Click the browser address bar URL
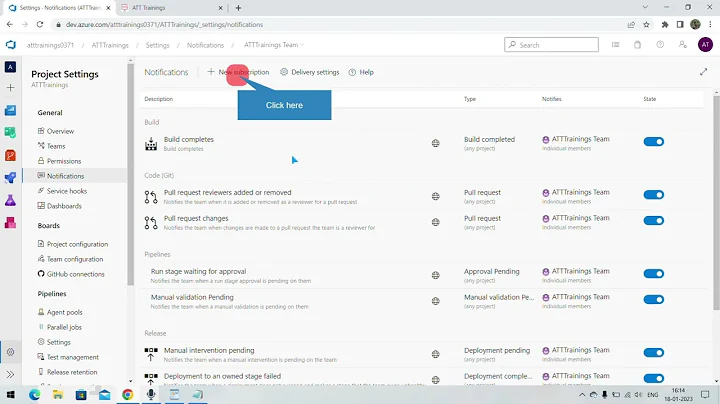 pos(164,25)
